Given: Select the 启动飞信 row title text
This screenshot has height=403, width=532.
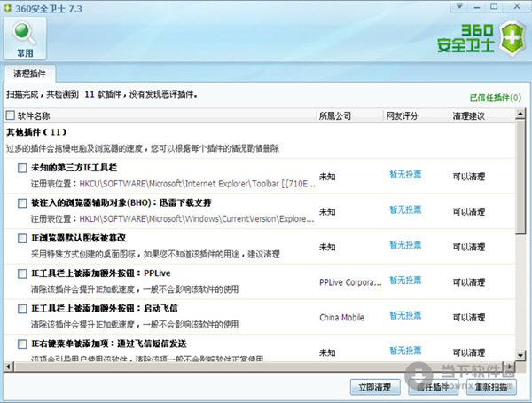Looking at the screenshot, I should (x=105, y=309).
